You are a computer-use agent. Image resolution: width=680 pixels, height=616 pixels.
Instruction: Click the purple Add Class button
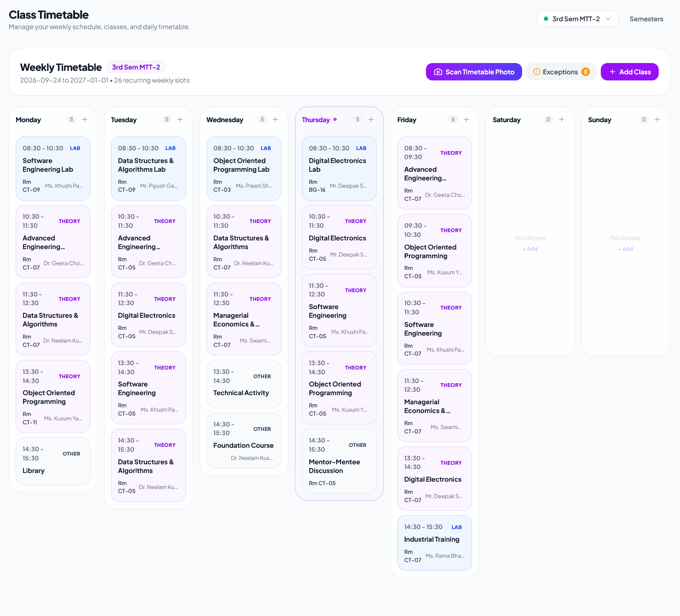[630, 72]
